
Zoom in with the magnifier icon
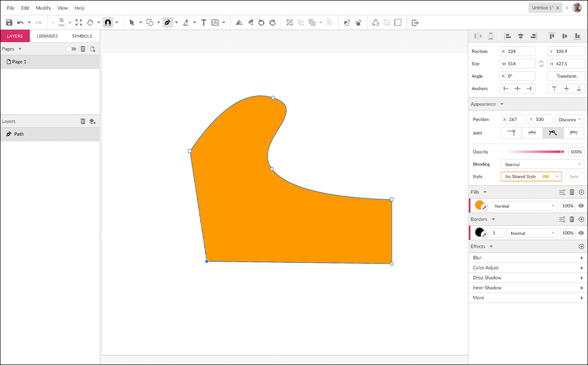(62, 21)
